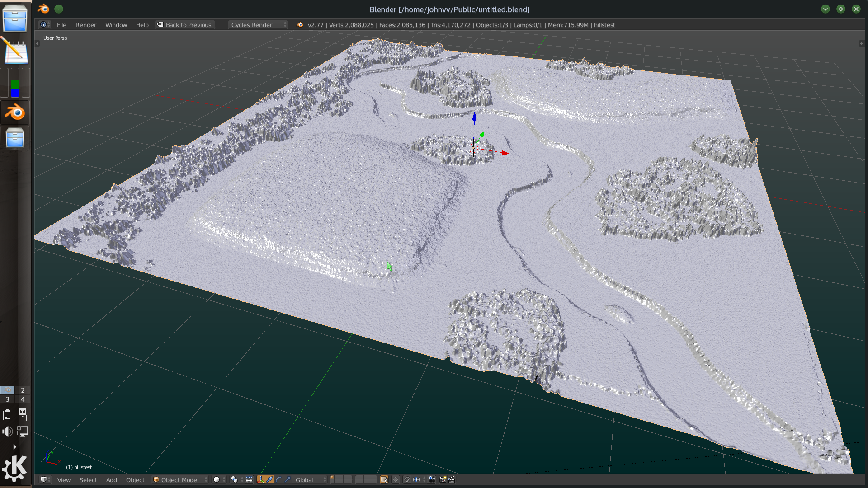
Task: Open the snap element type selector
Action: (419, 479)
